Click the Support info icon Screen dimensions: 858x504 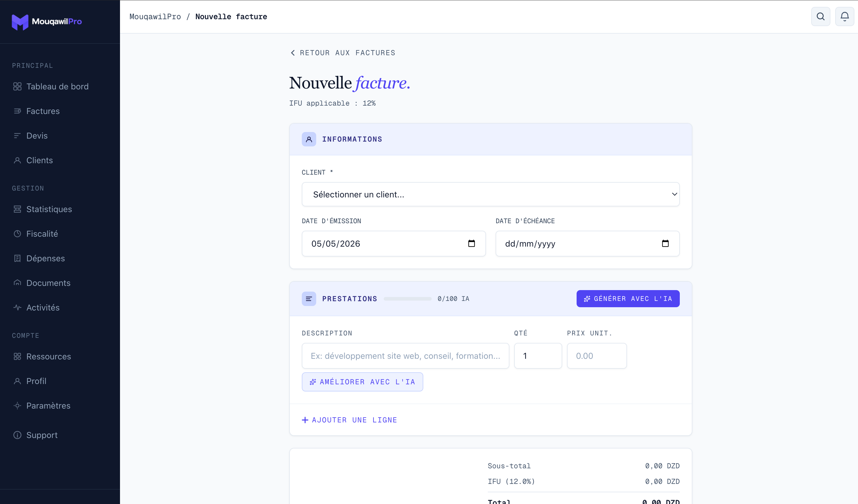coord(17,435)
